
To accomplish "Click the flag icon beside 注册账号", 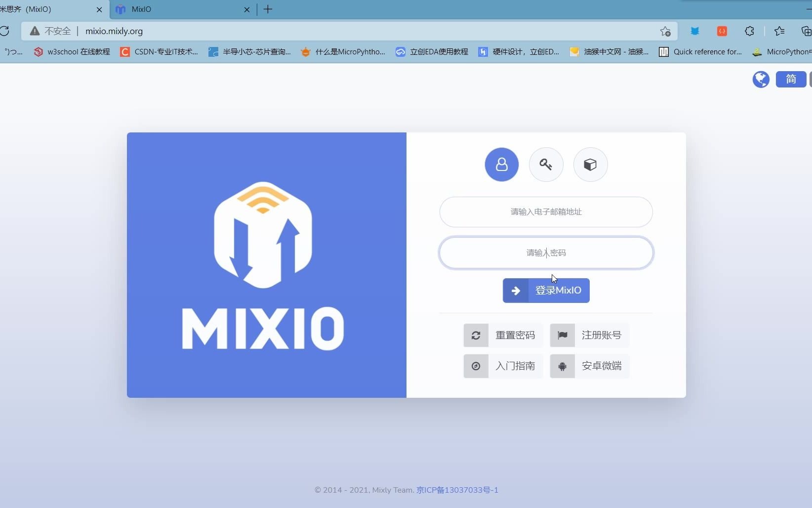I will 562,336.
